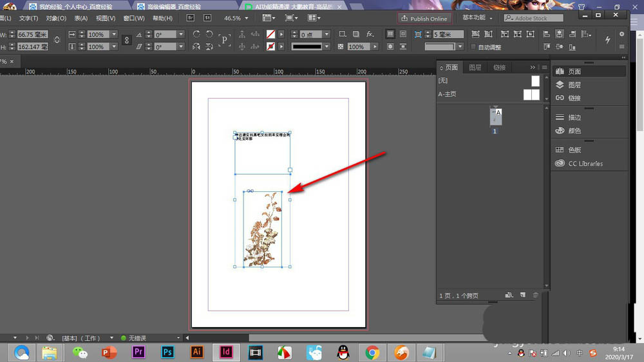Click the fx effects icon
Viewport: 644px width, 362px height.
[x=370, y=34]
